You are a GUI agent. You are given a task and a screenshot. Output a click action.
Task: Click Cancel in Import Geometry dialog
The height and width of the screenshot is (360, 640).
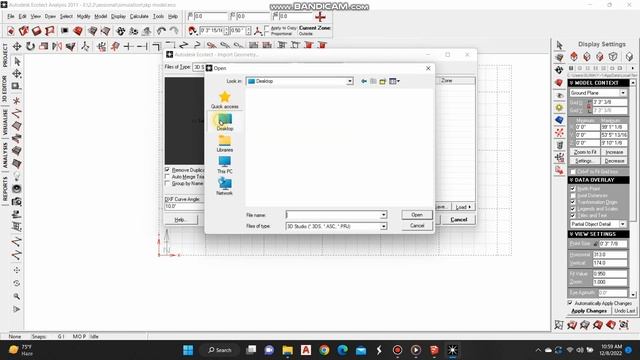point(458,220)
